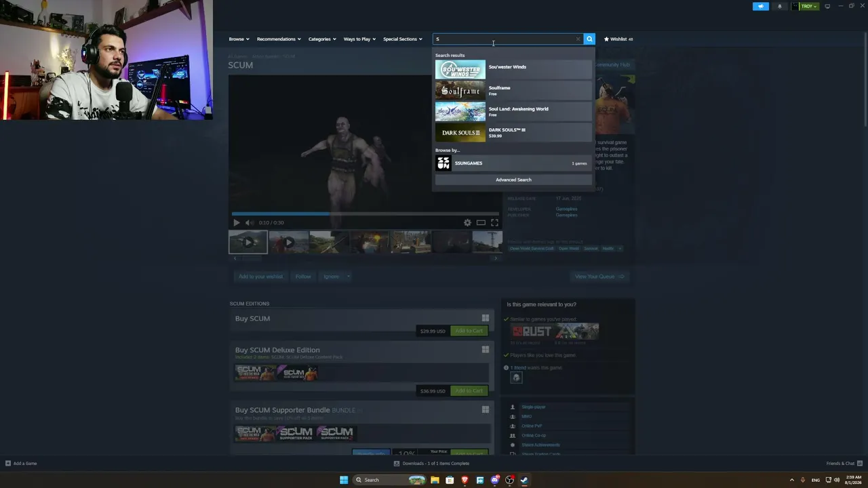The width and height of the screenshot is (868, 488).
Task: Enter fullscreen for the trailer
Action: pos(494,222)
